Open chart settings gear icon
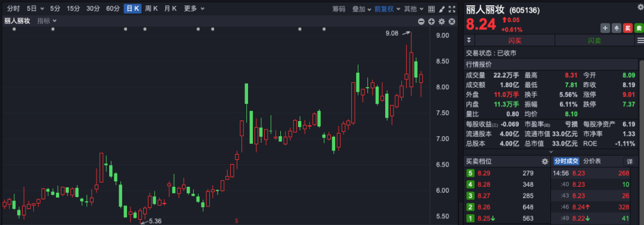Image resolution: width=644 pixels, height=225 pixels. (x=441, y=21)
